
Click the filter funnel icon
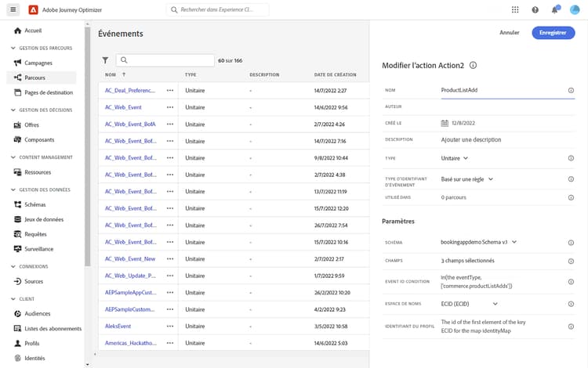(x=105, y=60)
